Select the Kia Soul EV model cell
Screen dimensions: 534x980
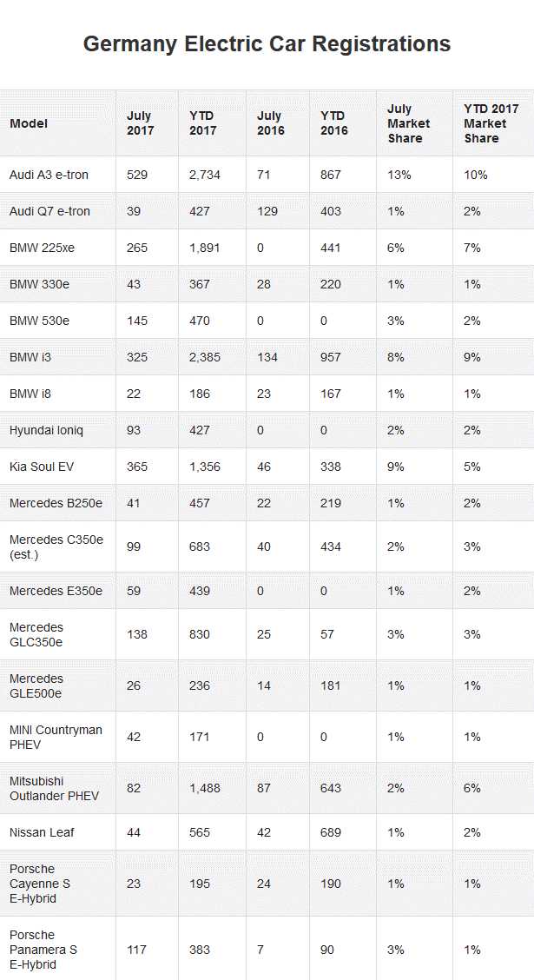pyautogui.click(x=42, y=467)
